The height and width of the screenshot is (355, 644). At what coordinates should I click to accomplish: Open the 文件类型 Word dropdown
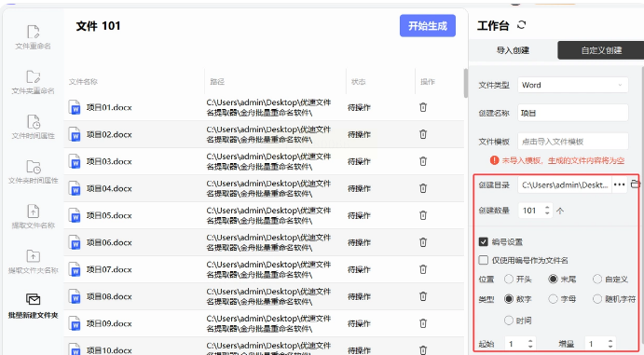pos(573,85)
